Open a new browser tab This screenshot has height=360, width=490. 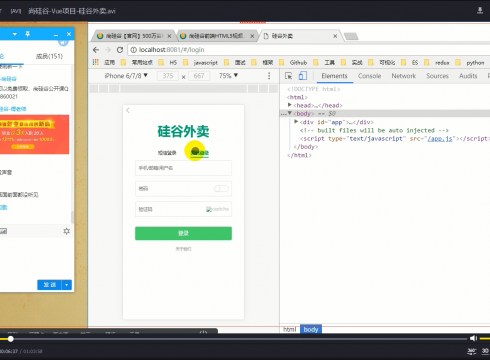click(351, 36)
